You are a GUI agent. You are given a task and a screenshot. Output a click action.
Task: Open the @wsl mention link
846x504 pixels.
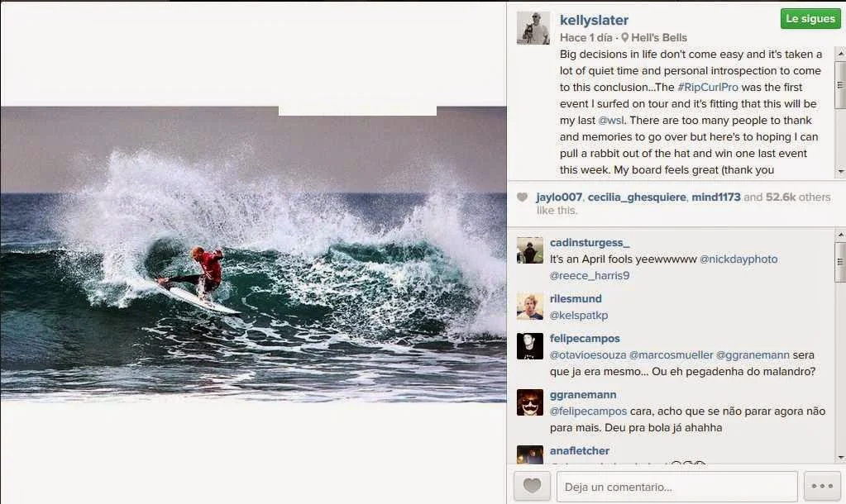coord(611,120)
